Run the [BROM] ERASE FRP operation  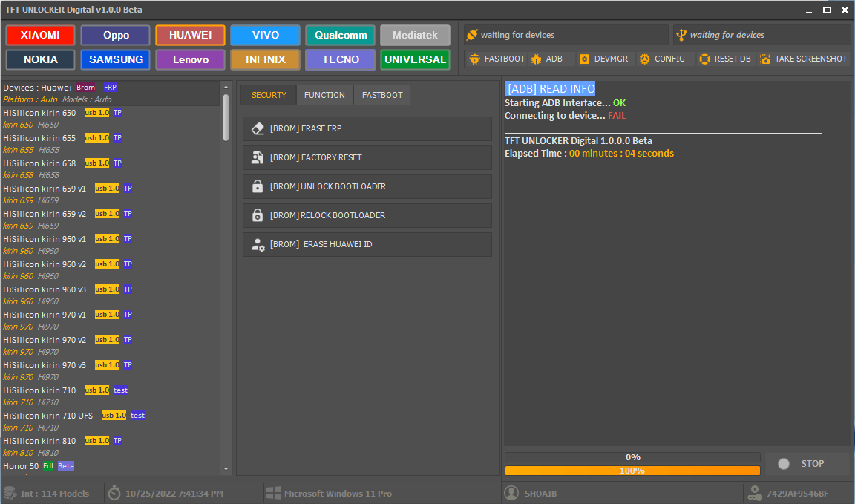(x=367, y=128)
